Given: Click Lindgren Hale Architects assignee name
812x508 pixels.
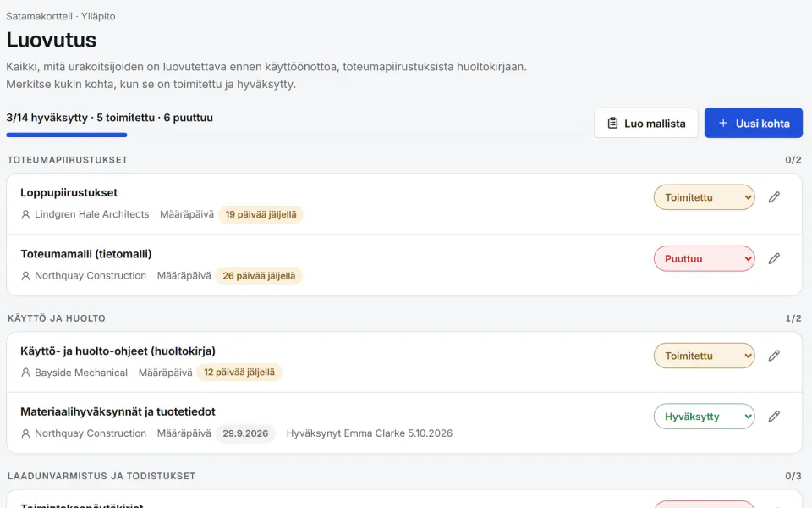Looking at the screenshot, I should pyautogui.click(x=91, y=214).
